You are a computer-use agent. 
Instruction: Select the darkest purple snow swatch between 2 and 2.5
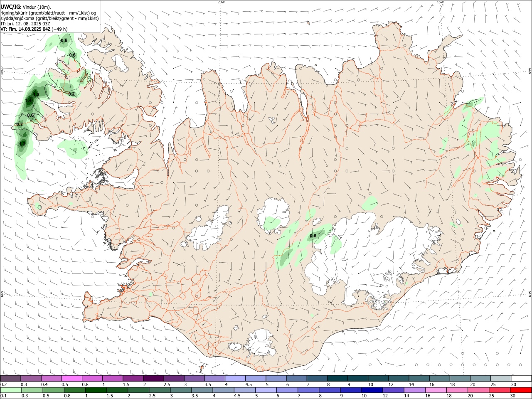(153, 379)
